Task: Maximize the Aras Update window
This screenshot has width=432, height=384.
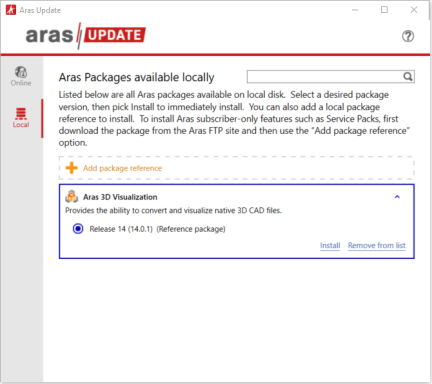Action: pos(384,10)
